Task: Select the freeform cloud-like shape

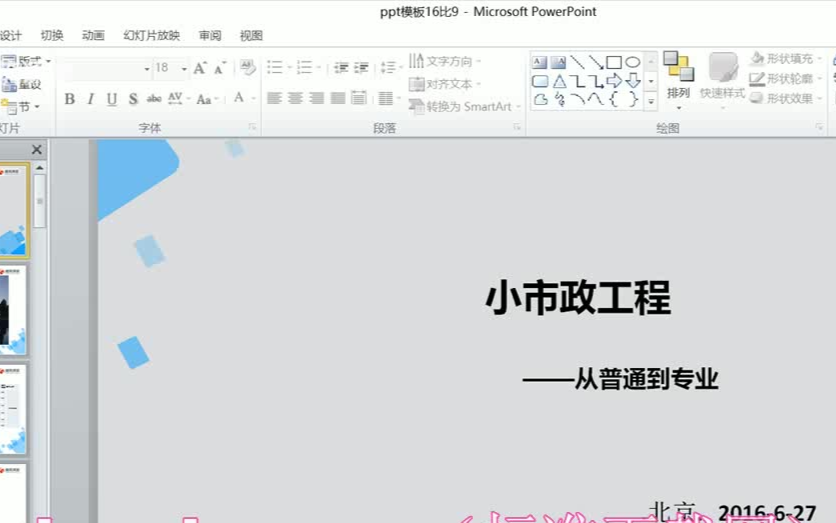Action: (x=540, y=99)
